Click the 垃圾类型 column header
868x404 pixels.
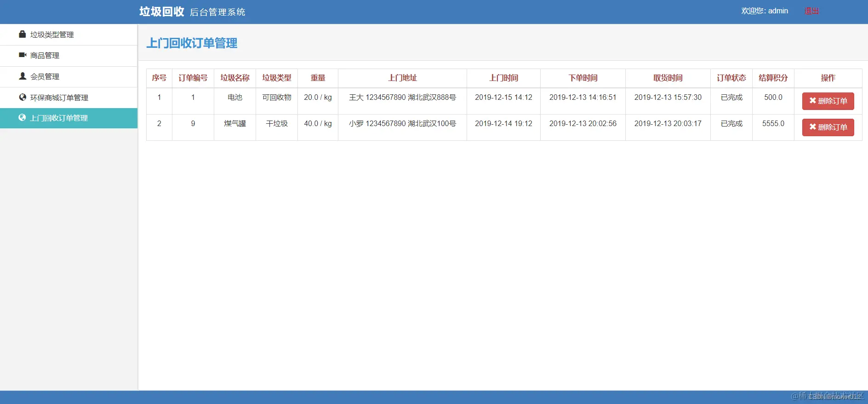(x=277, y=78)
